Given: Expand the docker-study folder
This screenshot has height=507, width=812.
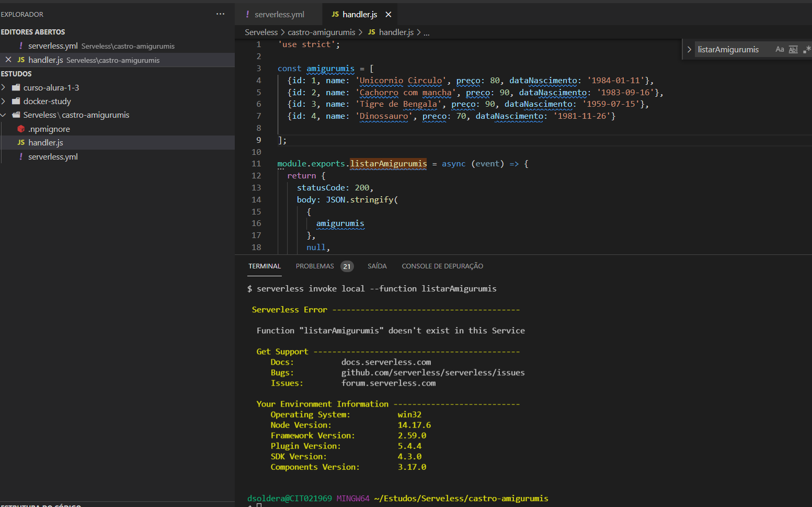Looking at the screenshot, I should pyautogui.click(x=4, y=101).
